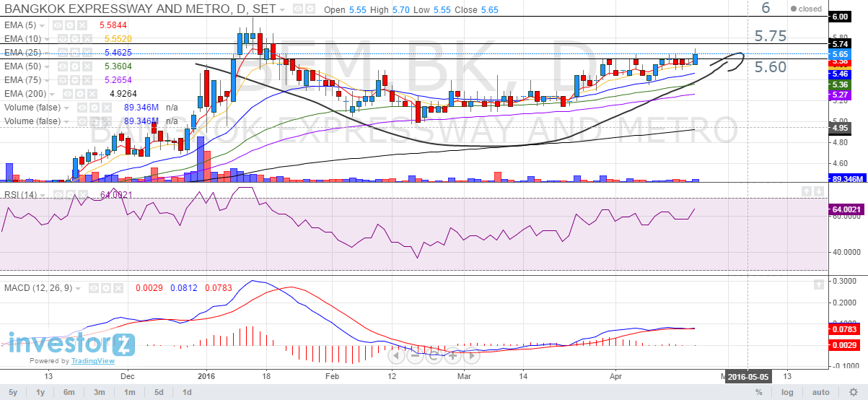Select the 5d time range

pos(158,392)
